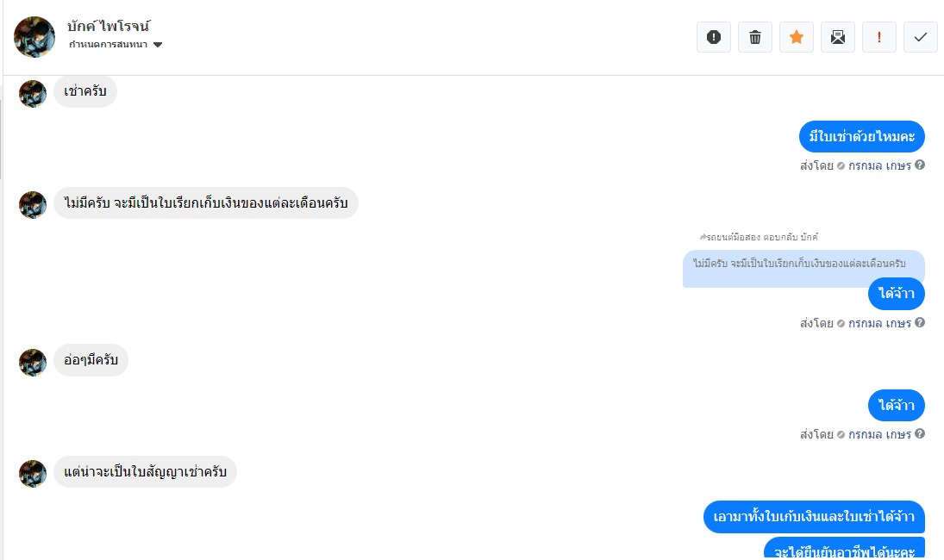Click help icon under "มีใบเช่าด้วยไหมคะ" message
944x560 pixels.
920,165
